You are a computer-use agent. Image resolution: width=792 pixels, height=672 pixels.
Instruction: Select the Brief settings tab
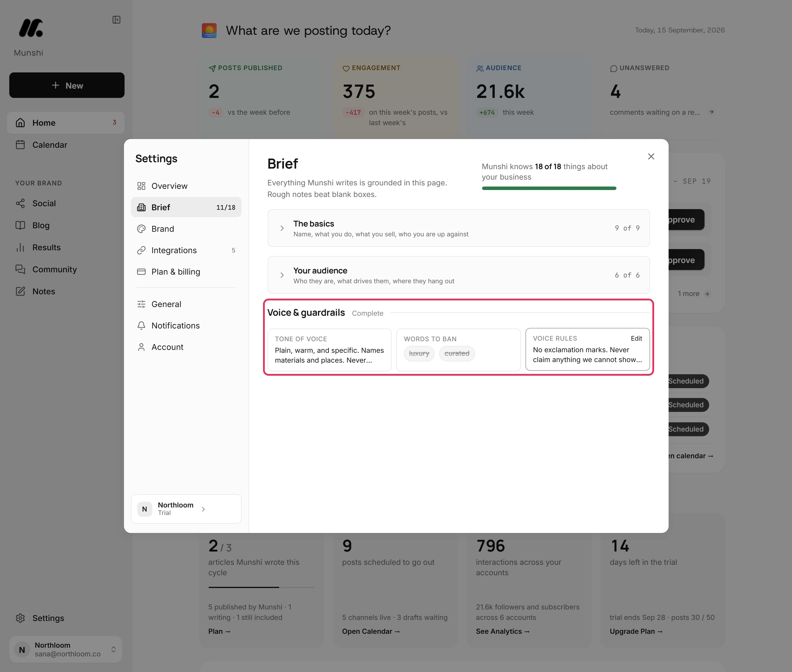click(x=186, y=207)
